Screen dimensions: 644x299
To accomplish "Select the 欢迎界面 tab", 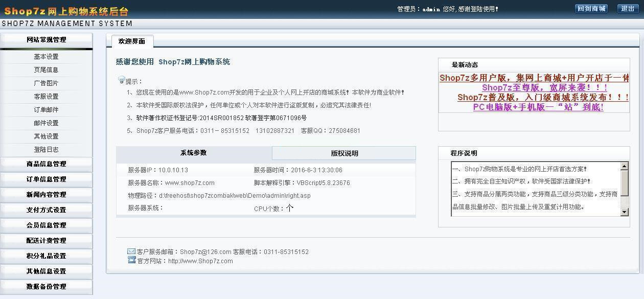I will 132,41.
